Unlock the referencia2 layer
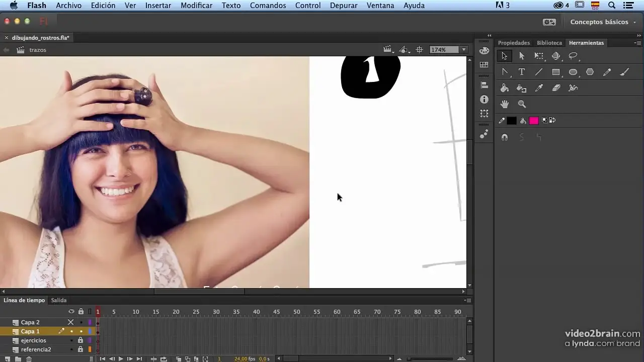 tap(80, 349)
